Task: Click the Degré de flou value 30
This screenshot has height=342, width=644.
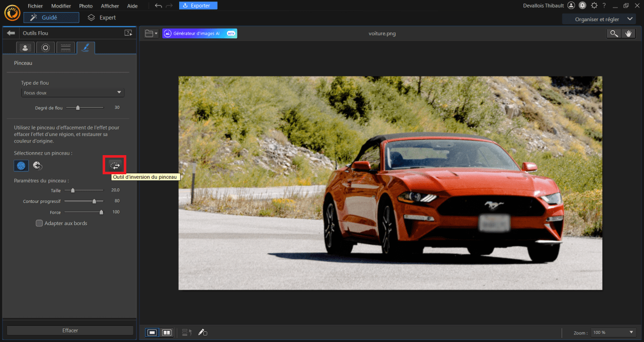Action: pyautogui.click(x=117, y=108)
